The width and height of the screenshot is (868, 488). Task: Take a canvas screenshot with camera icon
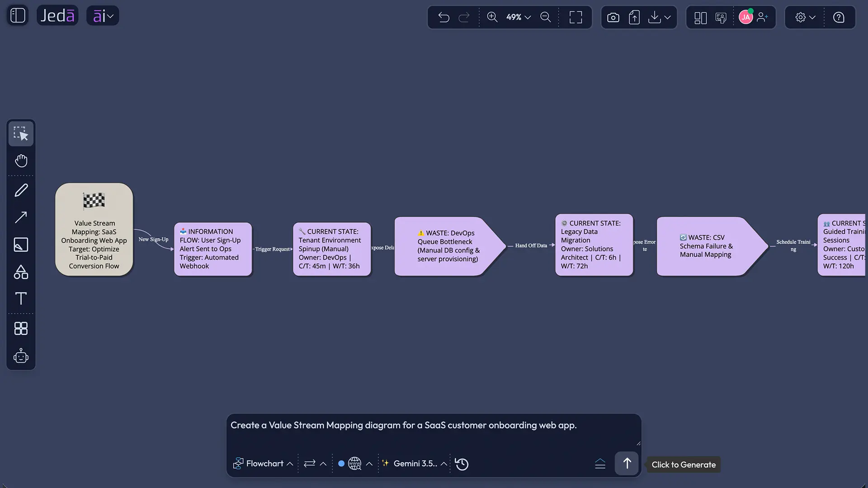[613, 17]
